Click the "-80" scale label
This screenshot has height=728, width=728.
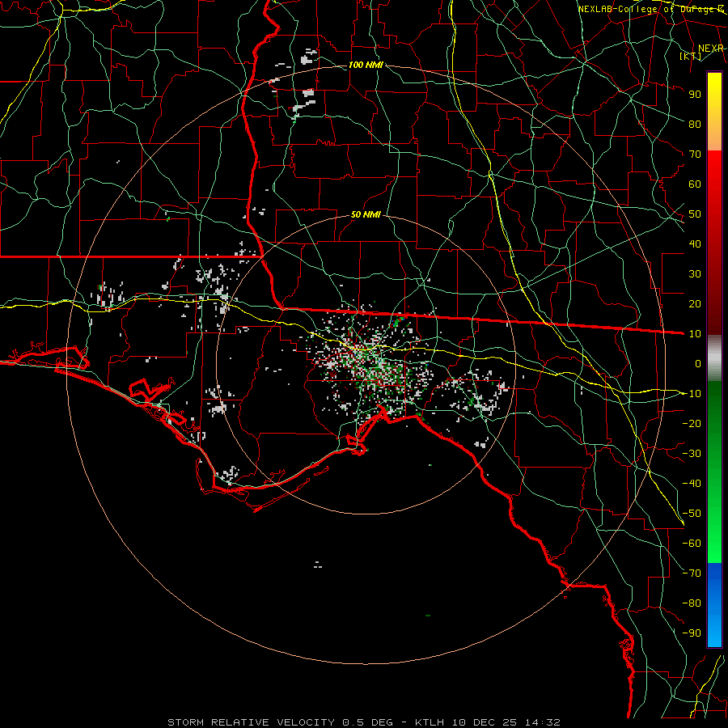pyautogui.click(x=692, y=603)
